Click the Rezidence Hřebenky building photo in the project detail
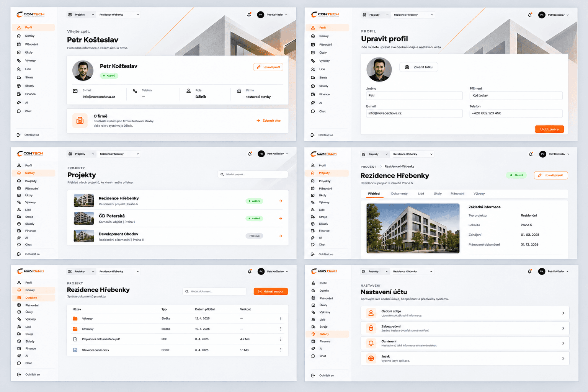588x392 pixels. pos(413,228)
